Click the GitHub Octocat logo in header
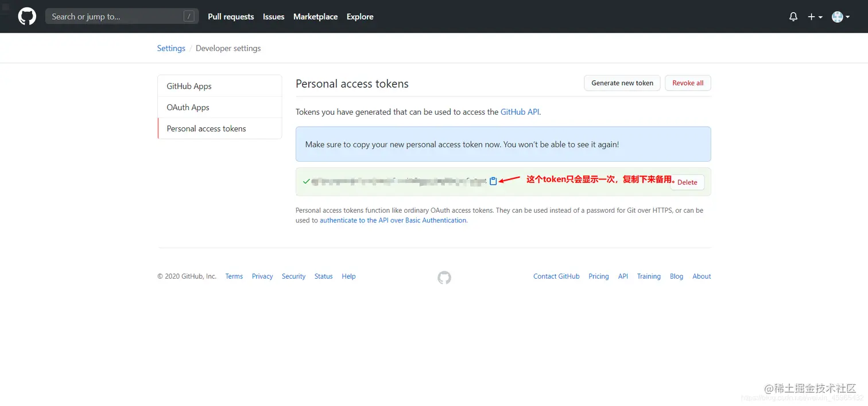Screen dimensions: 868x406 tap(27, 17)
